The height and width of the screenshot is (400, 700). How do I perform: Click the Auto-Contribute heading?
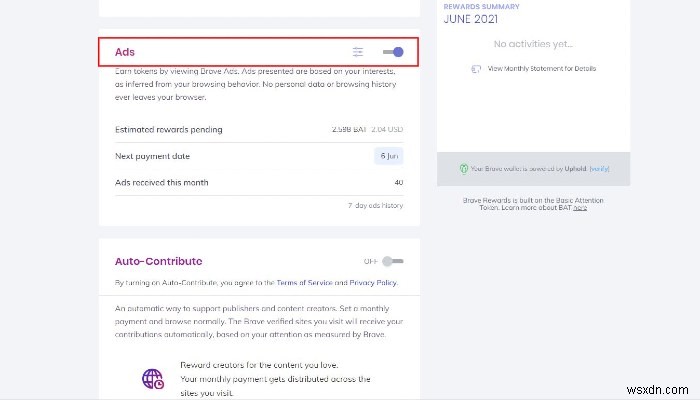point(158,261)
